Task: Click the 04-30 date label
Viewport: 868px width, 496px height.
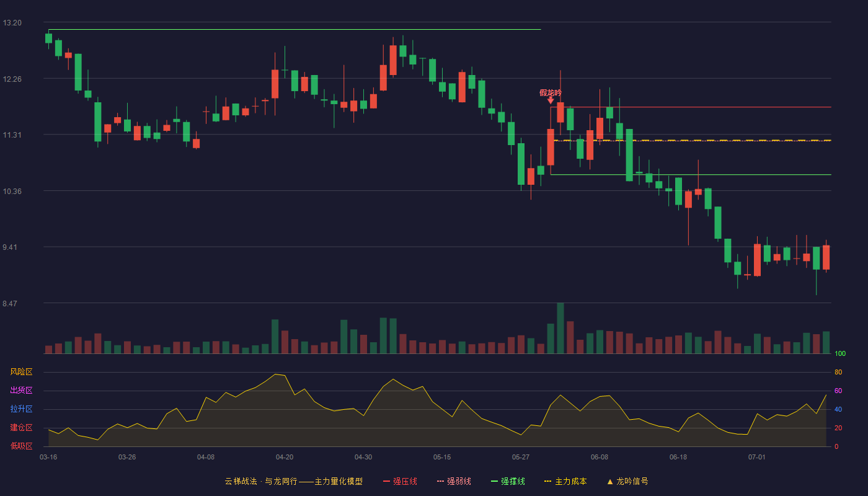Action: (x=363, y=458)
